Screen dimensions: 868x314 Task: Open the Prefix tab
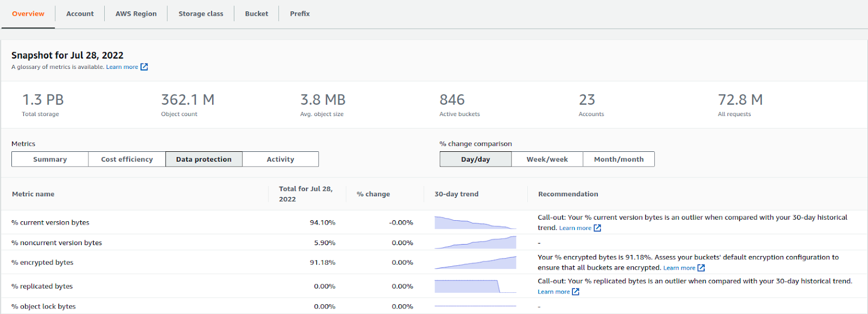point(299,14)
